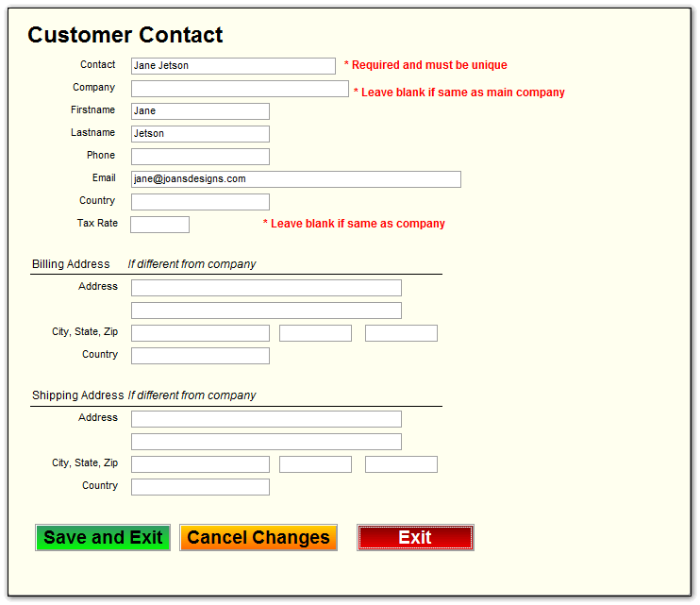Focus the Contact field containing Jane Jetson
700x605 pixels.
pos(233,66)
